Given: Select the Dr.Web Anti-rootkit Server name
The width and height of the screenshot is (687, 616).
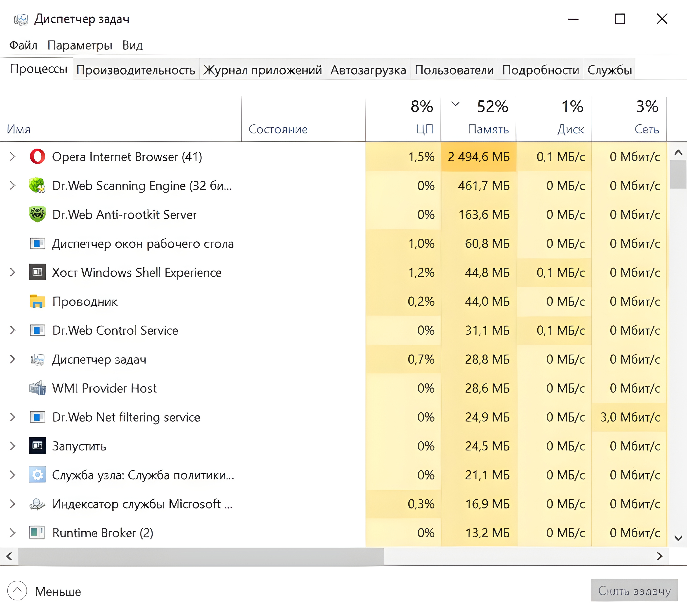Looking at the screenshot, I should [x=124, y=215].
